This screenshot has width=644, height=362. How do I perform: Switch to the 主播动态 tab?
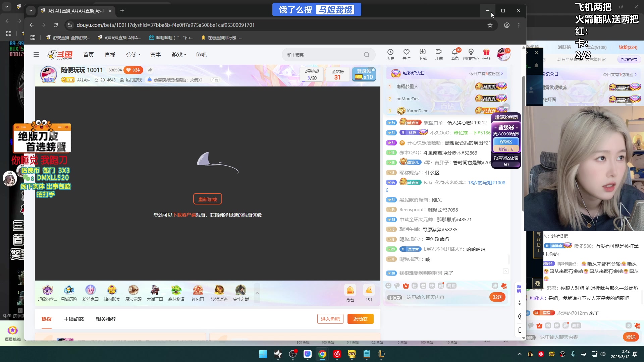pos(74,319)
